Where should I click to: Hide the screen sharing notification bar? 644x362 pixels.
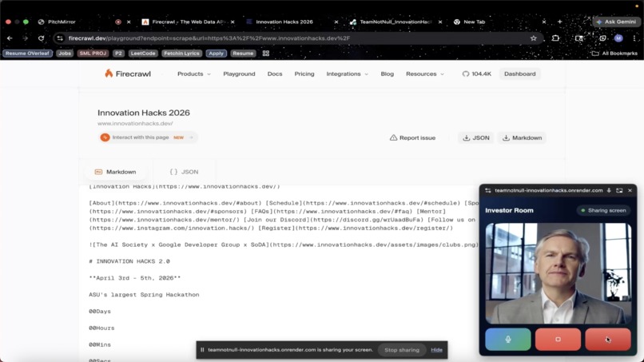(436, 350)
